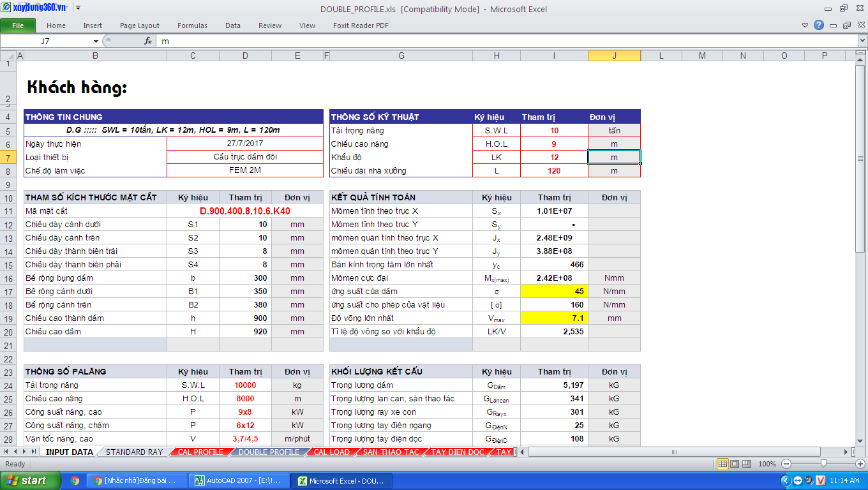This screenshot has width=868, height=490.
Task: Switch to Page Break Preview button
Action: coord(746,464)
